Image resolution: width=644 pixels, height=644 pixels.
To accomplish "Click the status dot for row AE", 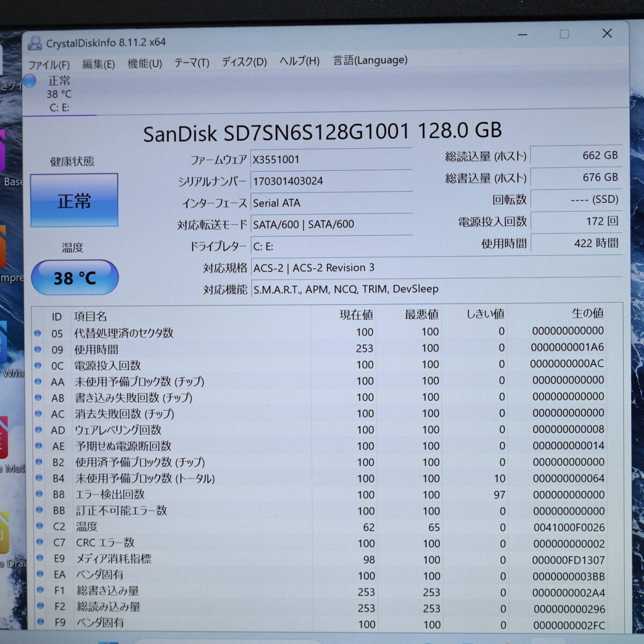I will [39, 446].
